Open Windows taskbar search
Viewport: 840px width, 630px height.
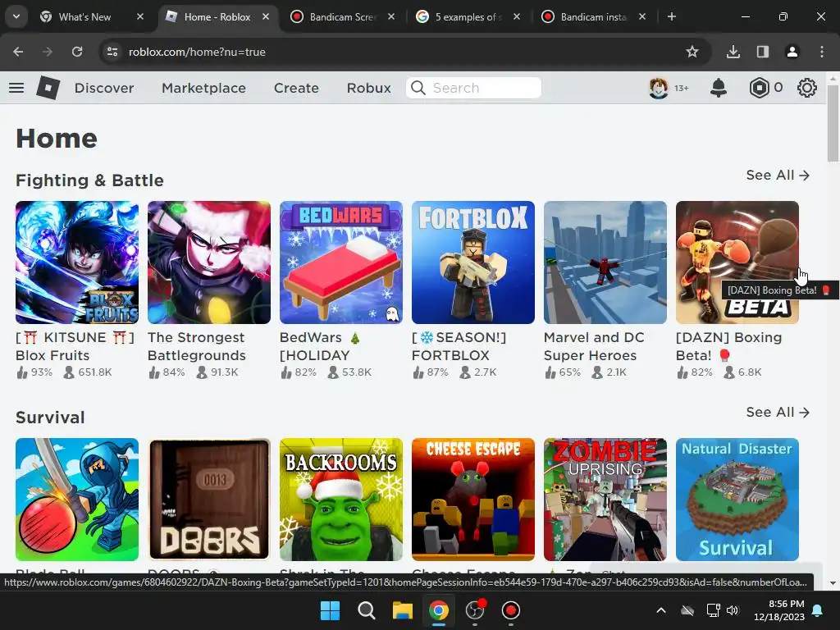(x=367, y=610)
